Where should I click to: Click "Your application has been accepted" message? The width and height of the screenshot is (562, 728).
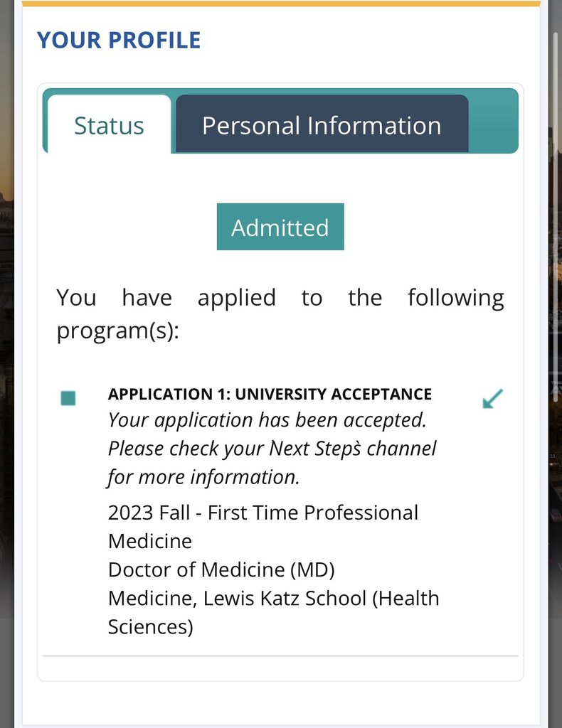pyautogui.click(x=267, y=420)
